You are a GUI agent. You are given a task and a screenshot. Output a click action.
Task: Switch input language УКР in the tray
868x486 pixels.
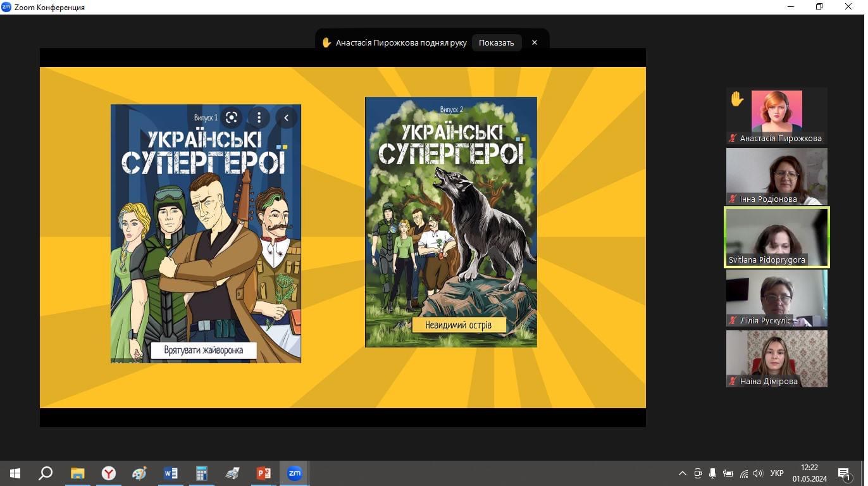click(777, 473)
